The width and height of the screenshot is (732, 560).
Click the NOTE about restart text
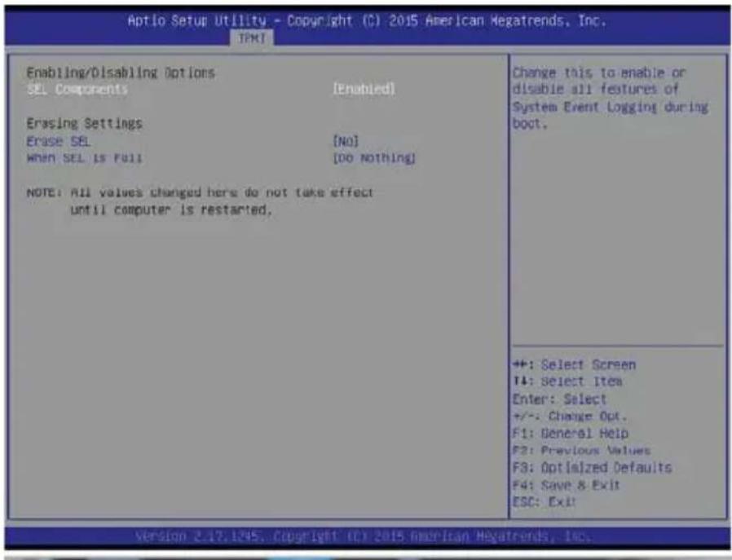point(200,201)
